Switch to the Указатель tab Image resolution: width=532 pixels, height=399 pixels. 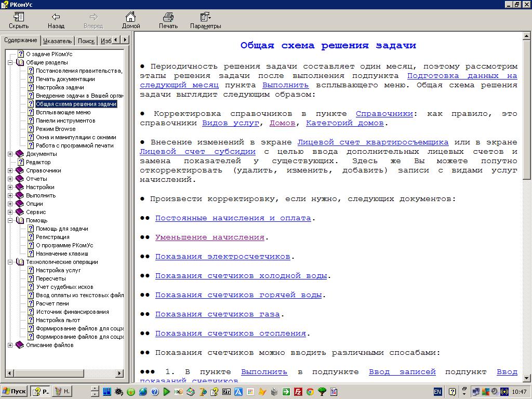[57, 41]
